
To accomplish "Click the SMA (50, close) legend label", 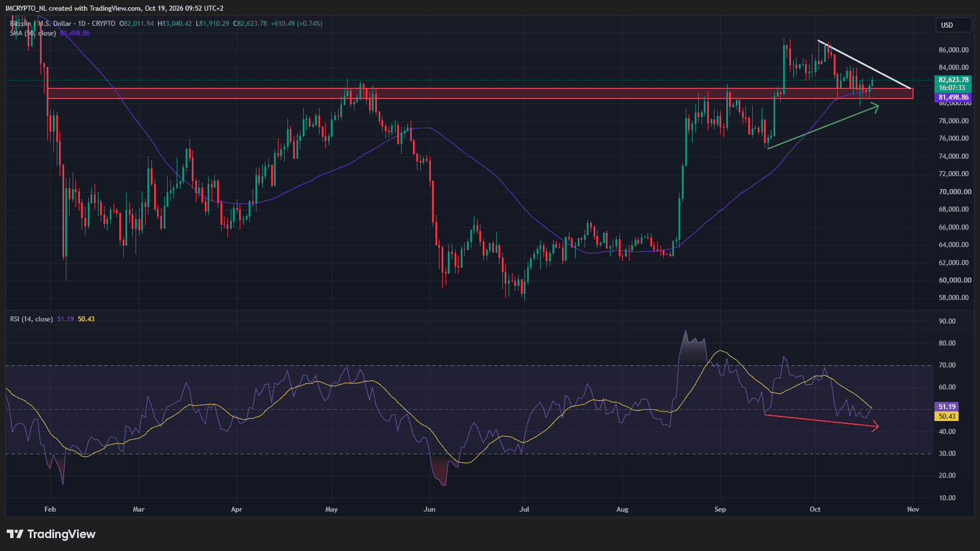I will (x=33, y=33).
